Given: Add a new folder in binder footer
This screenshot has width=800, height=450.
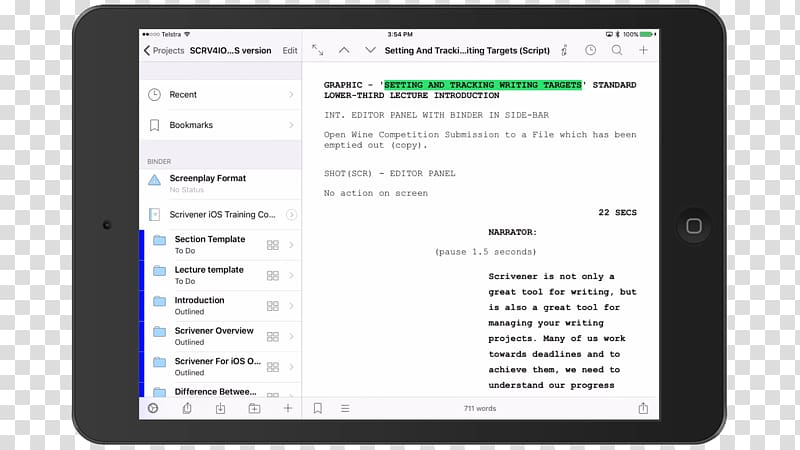Looking at the screenshot, I should (254, 408).
